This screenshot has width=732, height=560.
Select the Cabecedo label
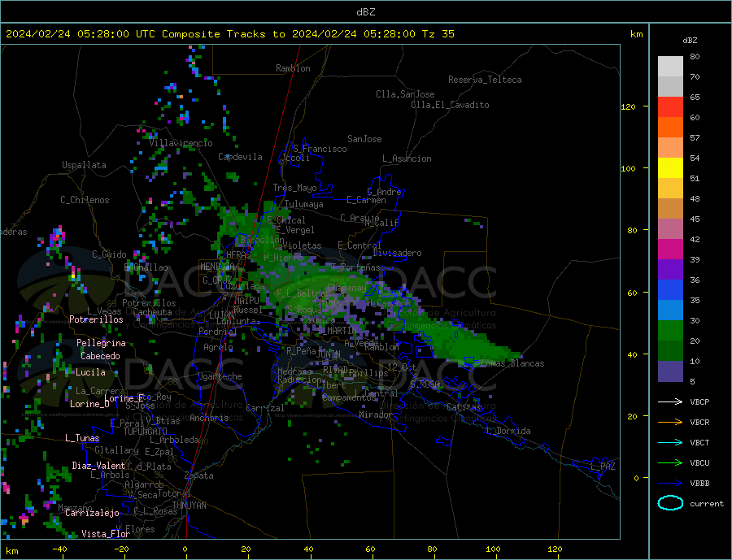point(100,356)
